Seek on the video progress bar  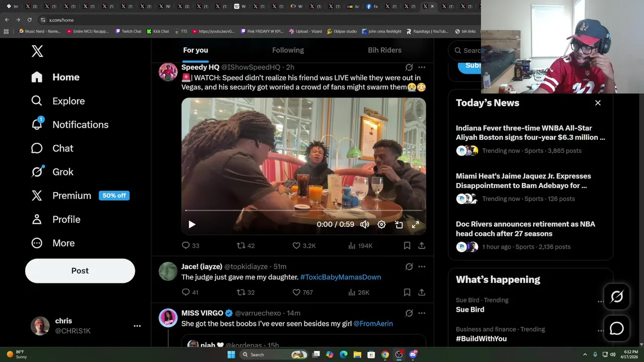[x=303, y=210]
